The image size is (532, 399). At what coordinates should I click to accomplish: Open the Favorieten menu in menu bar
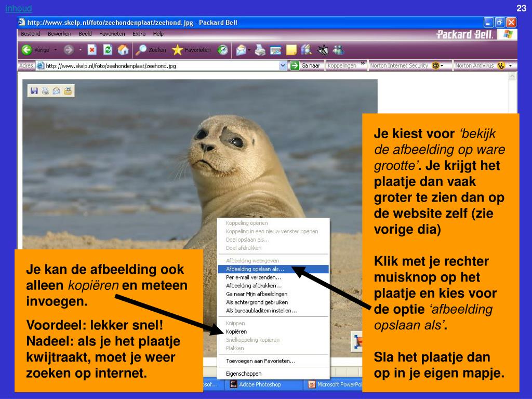pos(112,34)
